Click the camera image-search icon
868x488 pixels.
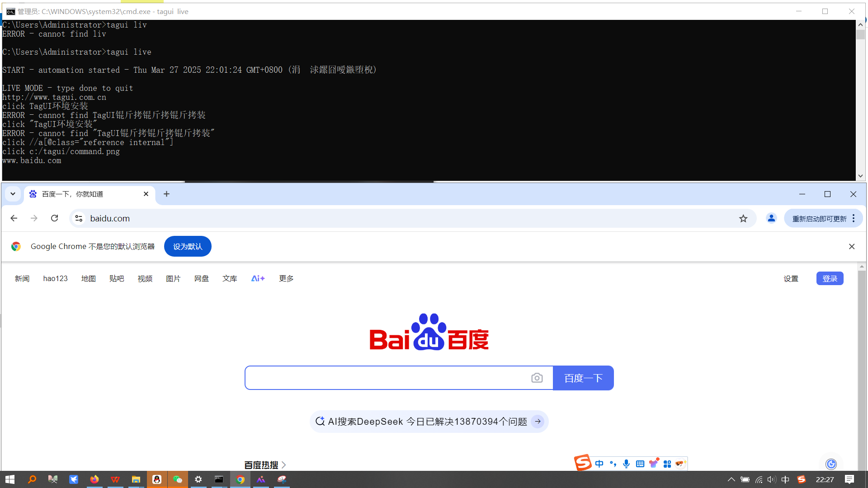tap(537, 378)
